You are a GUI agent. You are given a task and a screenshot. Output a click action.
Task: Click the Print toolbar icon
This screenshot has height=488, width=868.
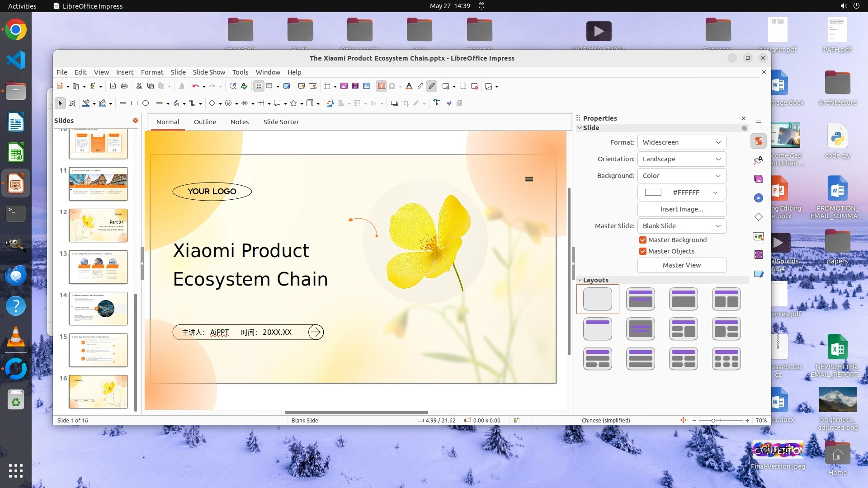[x=124, y=86]
